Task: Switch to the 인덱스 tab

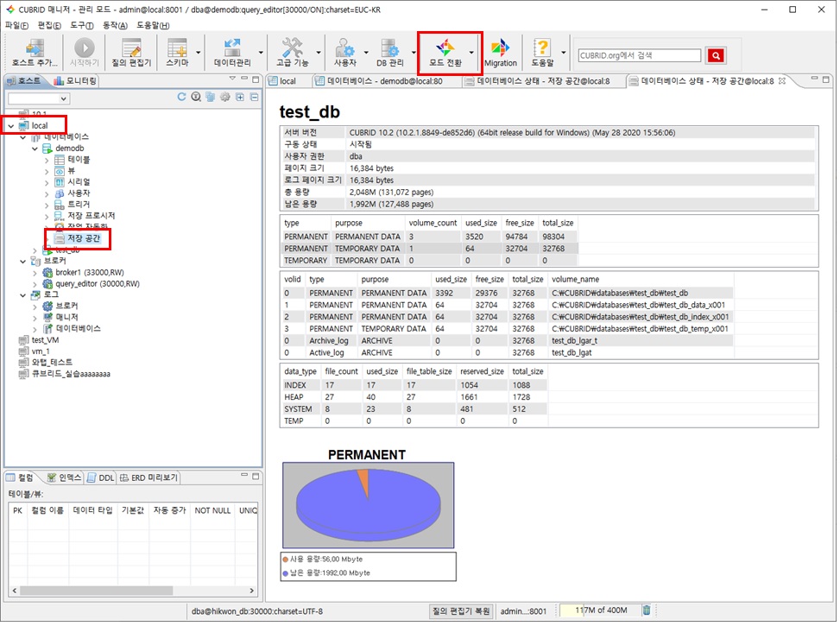Action: (x=64, y=477)
